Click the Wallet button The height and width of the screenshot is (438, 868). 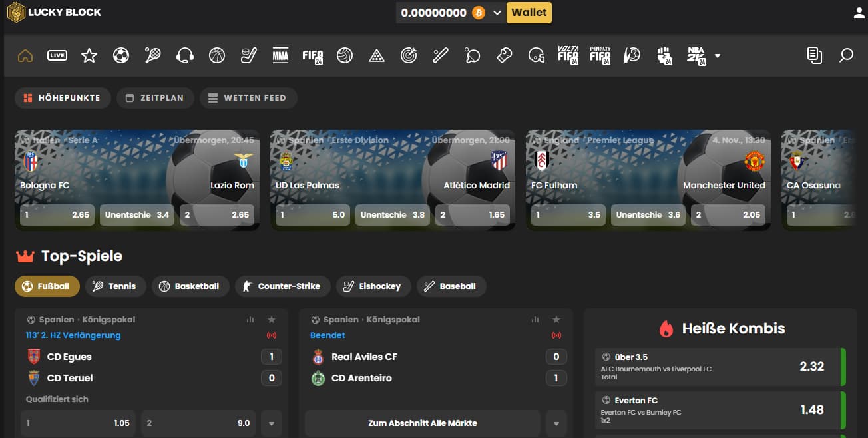(x=529, y=13)
